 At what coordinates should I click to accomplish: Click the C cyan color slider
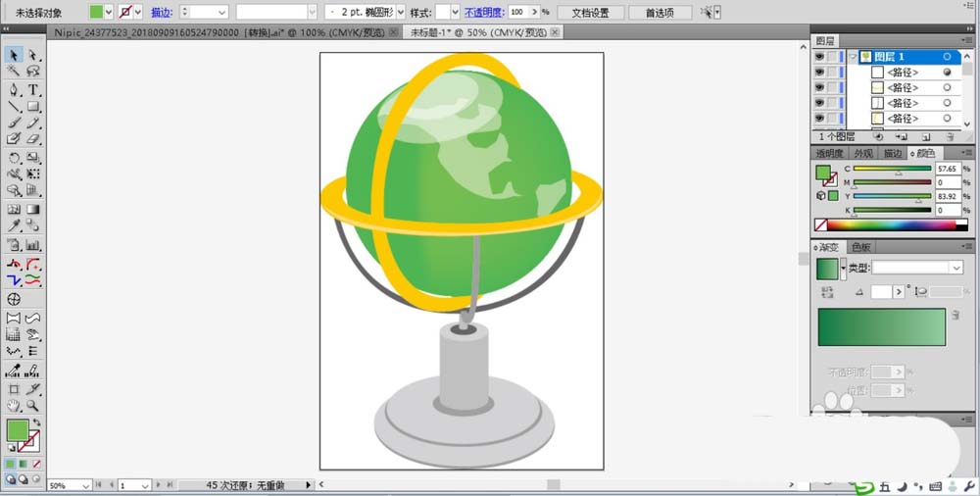[892, 169]
